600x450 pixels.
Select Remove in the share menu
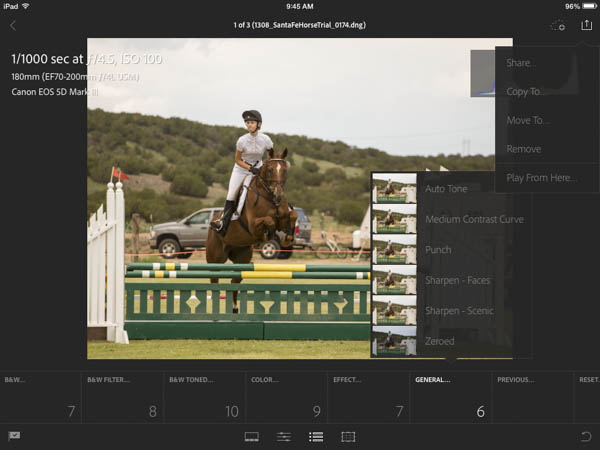547,149
